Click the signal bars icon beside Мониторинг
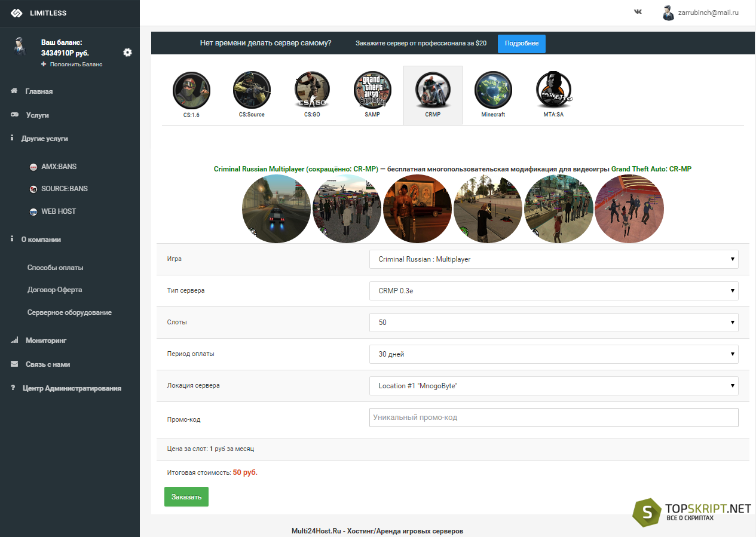This screenshot has height=537, width=756. tap(14, 340)
